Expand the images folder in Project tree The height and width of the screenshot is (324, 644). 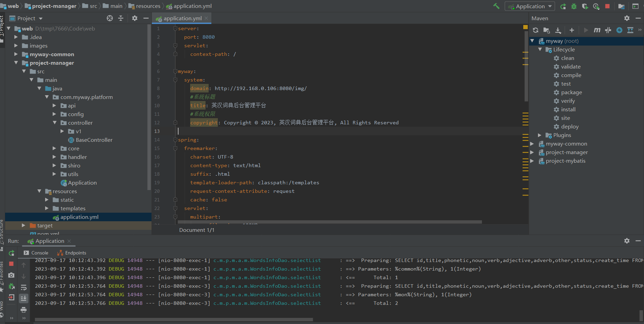coord(16,46)
